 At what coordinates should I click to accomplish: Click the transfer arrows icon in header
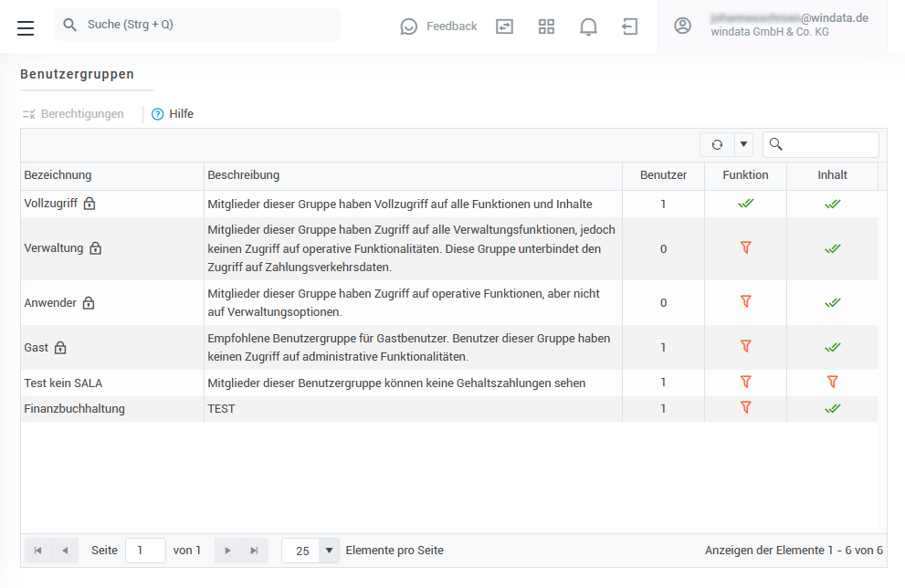tap(505, 26)
